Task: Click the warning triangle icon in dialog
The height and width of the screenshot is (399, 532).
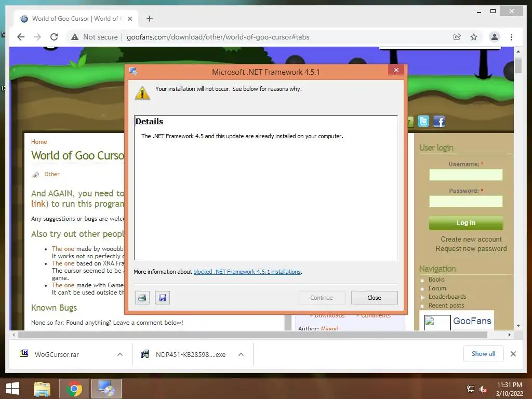Action: 142,93
